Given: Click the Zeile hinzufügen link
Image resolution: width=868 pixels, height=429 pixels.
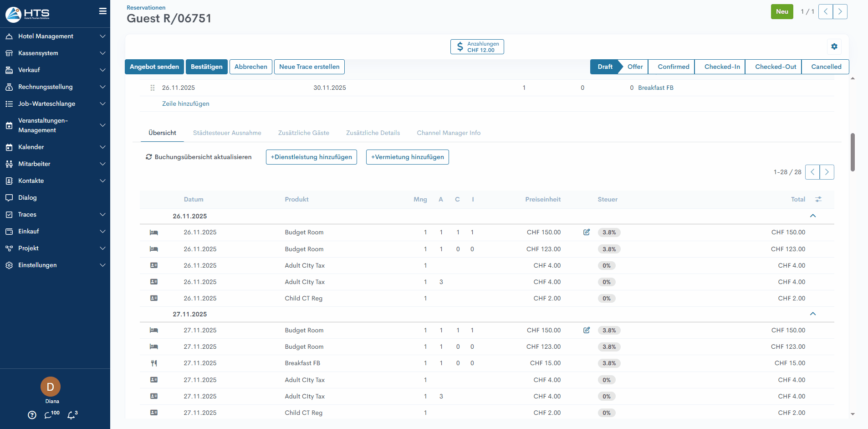Looking at the screenshot, I should (x=186, y=103).
